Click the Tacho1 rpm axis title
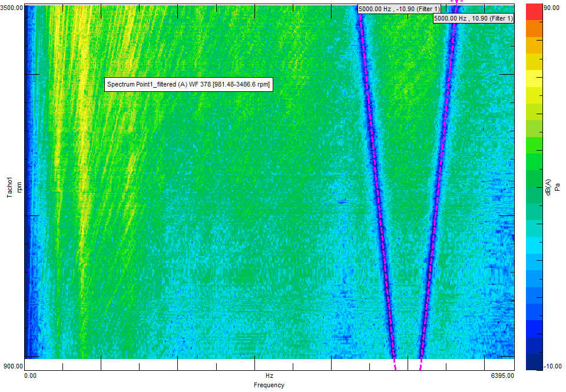The height and width of the screenshot is (392, 566). [x=15, y=187]
